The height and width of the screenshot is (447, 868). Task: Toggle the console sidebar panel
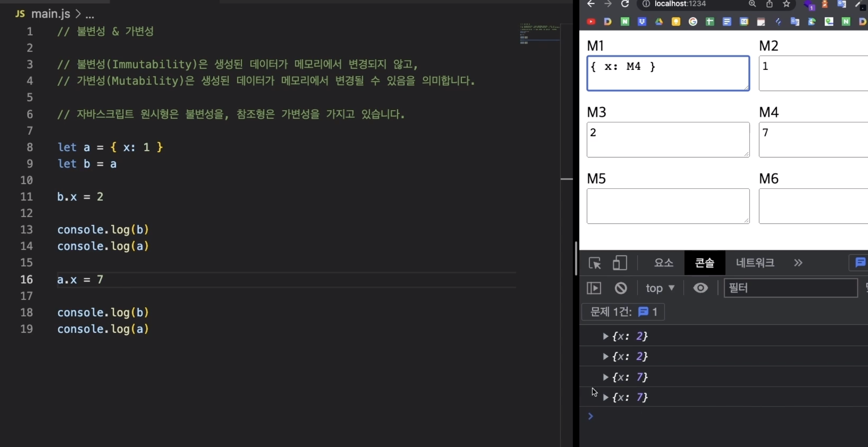click(x=594, y=288)
